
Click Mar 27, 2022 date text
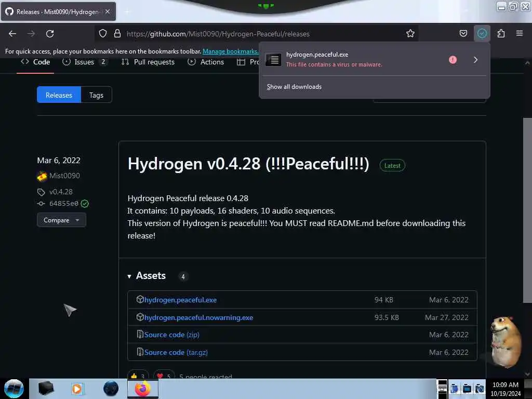point(446,317)
